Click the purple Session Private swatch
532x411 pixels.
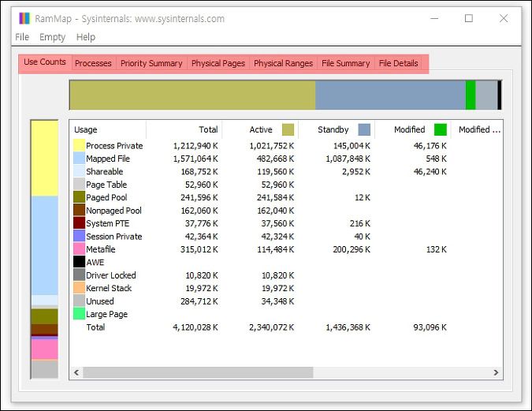click(79, 236)
